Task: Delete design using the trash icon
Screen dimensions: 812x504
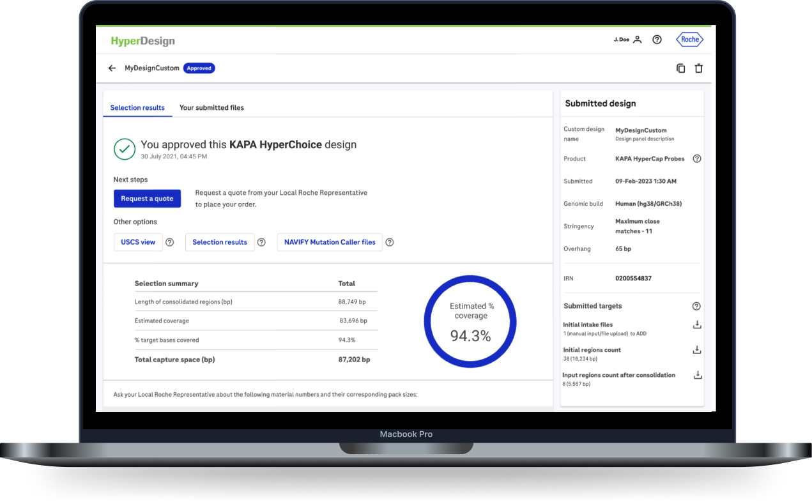Action: pos(698,68)
